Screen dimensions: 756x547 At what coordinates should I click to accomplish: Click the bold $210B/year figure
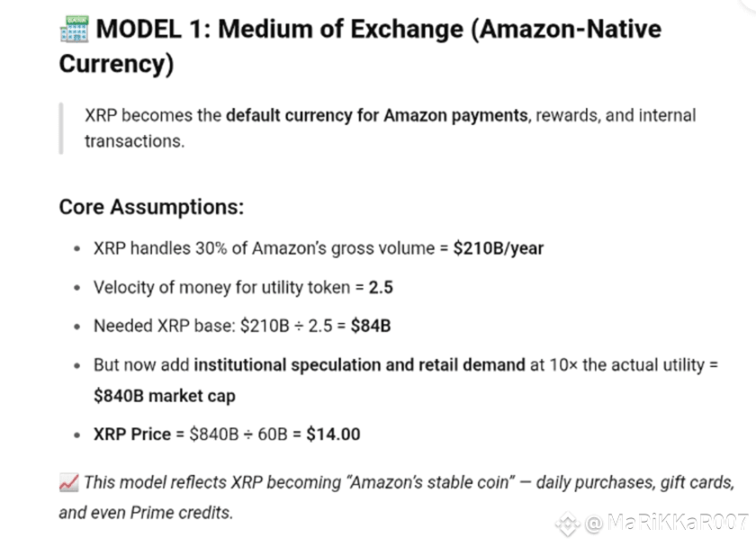(x=498, y=248)
